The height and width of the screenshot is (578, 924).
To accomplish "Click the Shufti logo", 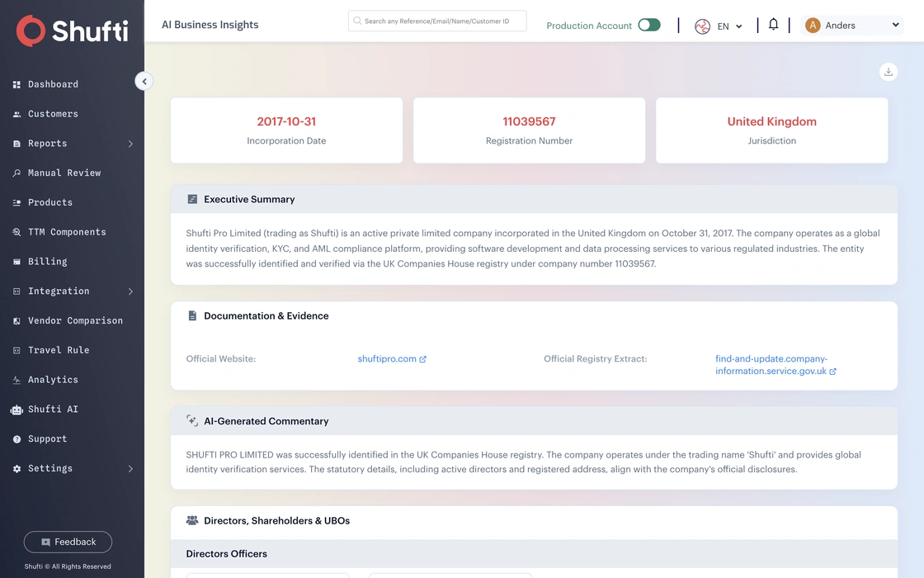I will [x=72, y=30].
